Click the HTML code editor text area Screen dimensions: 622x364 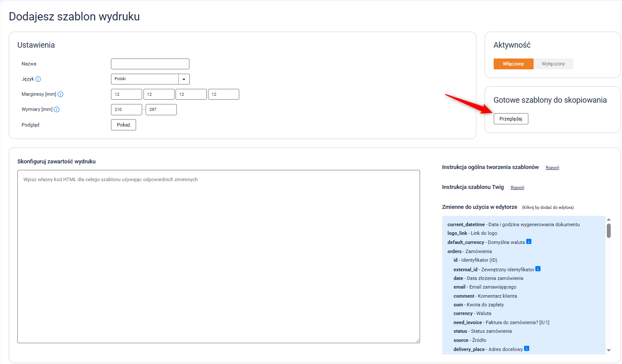tap(218, 257)
